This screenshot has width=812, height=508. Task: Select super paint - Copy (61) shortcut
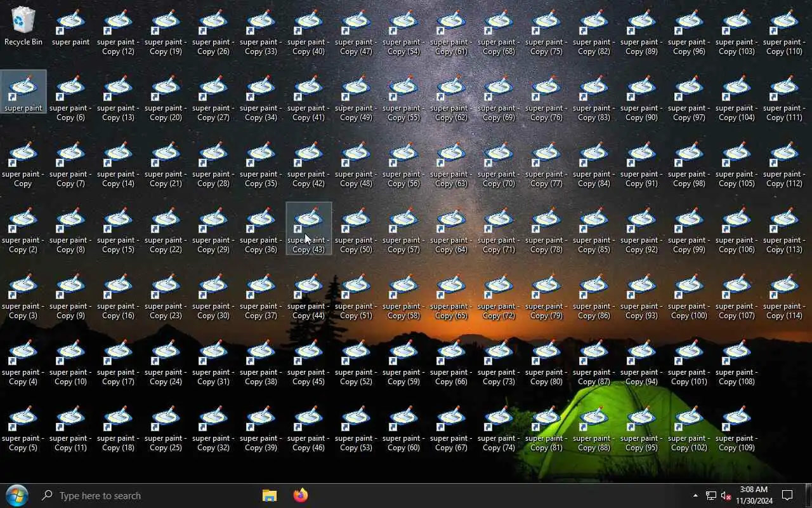pyautogui.click(x=452, y=32)
